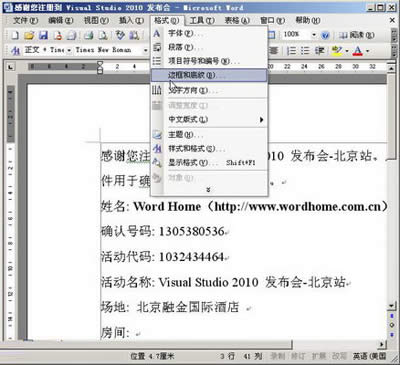
Task: Click the numbered list icon
Action: pyautogui.click(x=292, y=51)
